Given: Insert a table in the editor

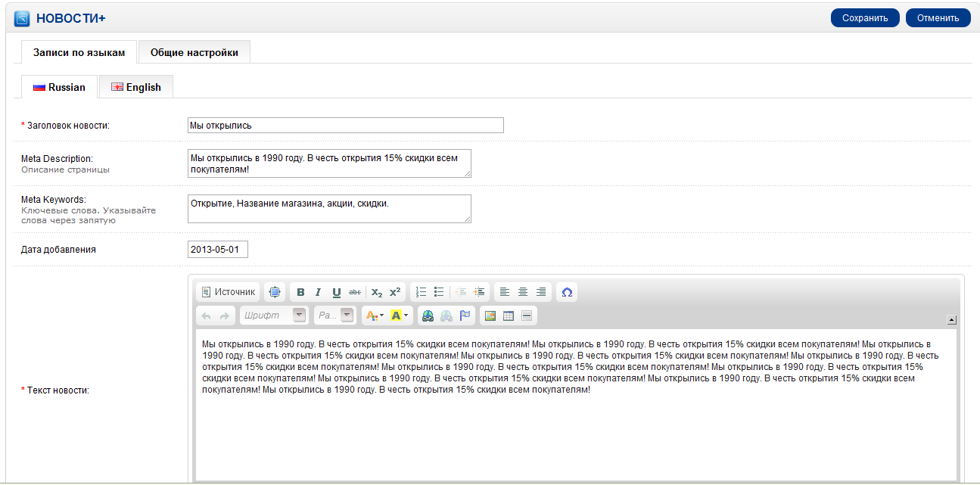Looking at the screenshot, I should [509, 316].
